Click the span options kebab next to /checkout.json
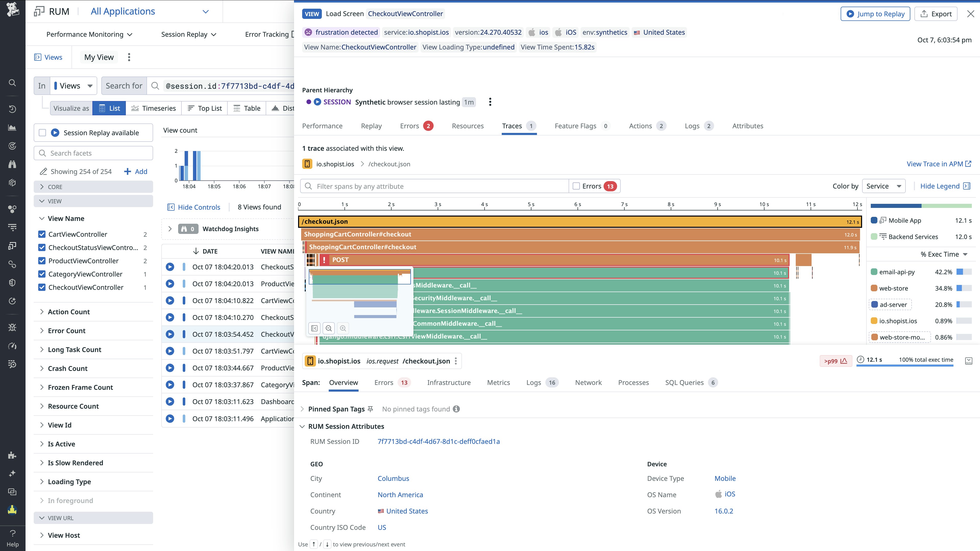The width and height of the screenshot is (980, 551). tap(456, 361)
